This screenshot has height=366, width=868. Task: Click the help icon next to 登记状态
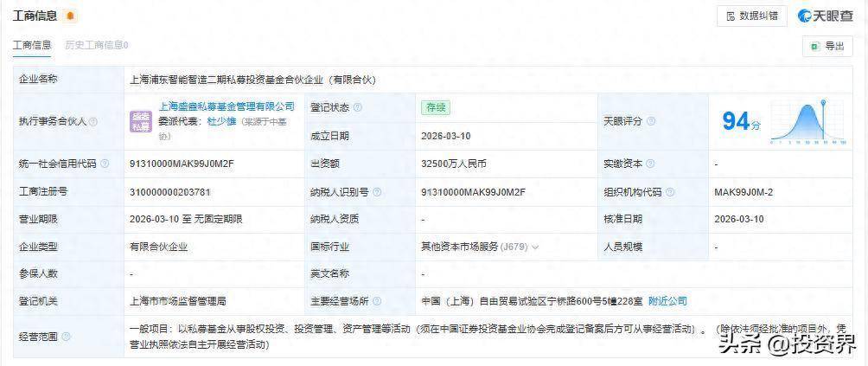[x=358, y=107]
